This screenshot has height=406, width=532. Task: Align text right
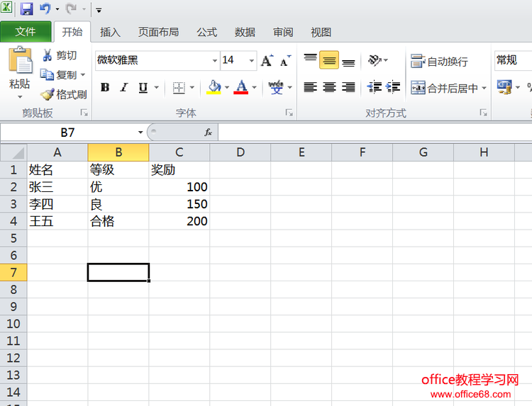[x=348, y=87]
